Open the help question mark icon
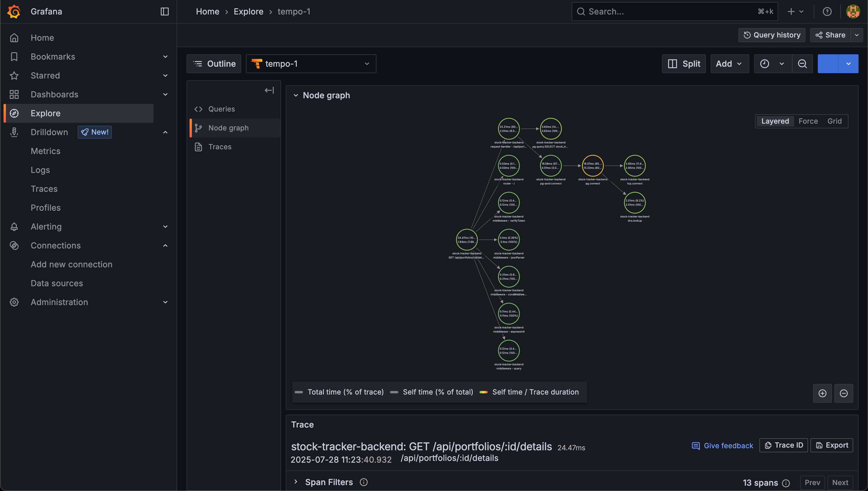Image resolution: width=868 pixels, height=491 pixels. click(x=827, y=12)
